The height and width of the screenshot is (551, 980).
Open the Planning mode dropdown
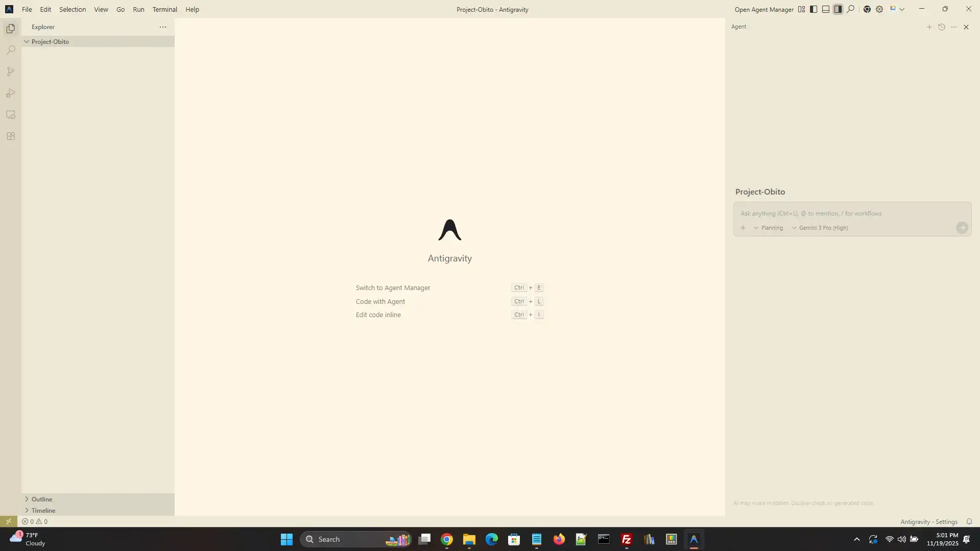click(x=768, y=228)
